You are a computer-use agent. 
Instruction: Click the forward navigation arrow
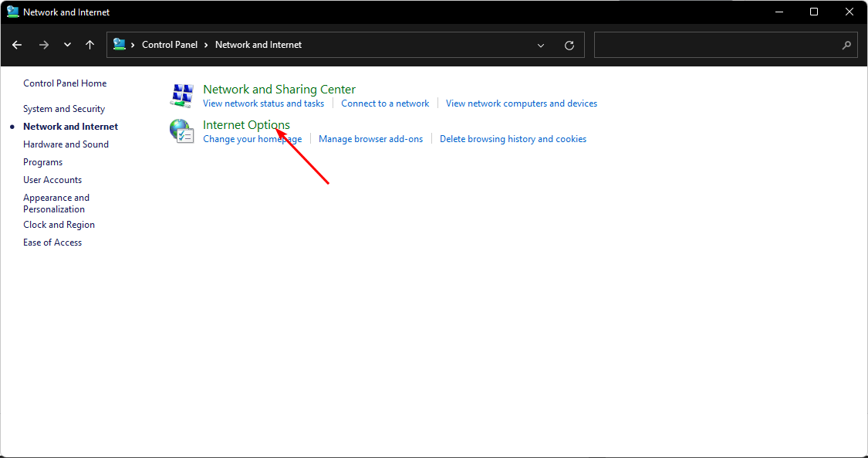click(x=44, y=45)
